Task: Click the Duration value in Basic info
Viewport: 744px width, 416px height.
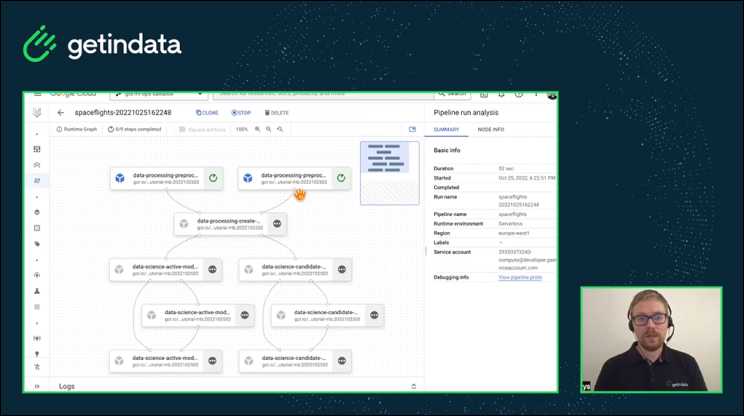Action: 506,169
